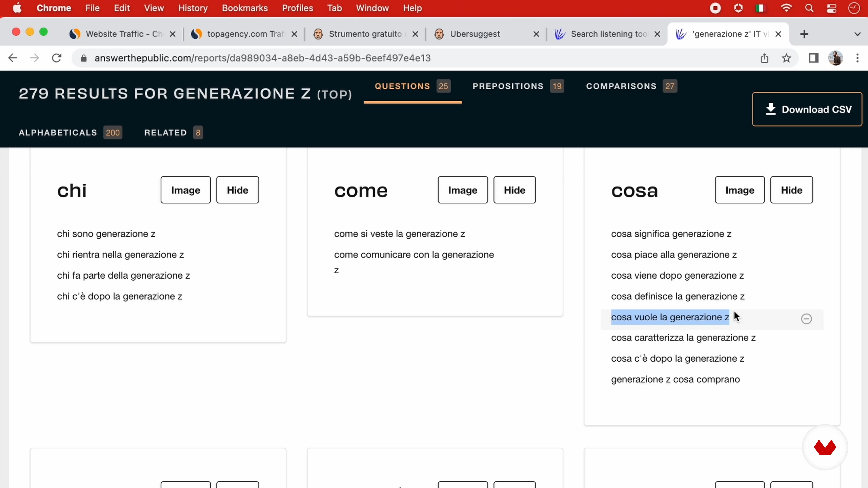This screenshot has width=868, height=488.
Task: Select the Alphabeticals 200 section tab
Action: 71,133
